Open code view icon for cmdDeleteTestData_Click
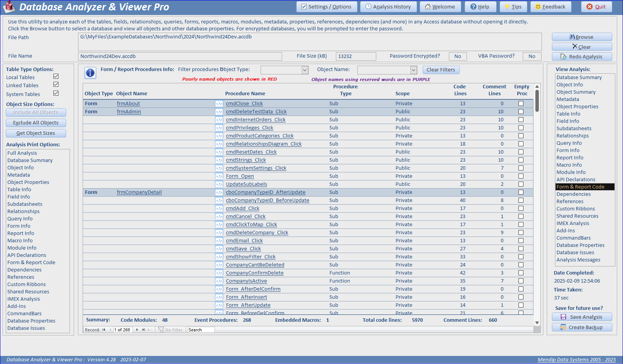Screen dimensions: 623x364 (x=219, y=112)
